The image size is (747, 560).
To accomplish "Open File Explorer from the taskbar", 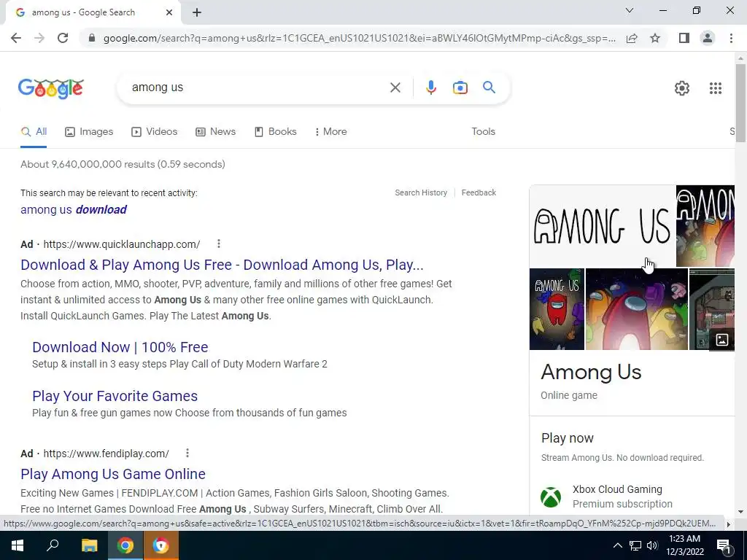I will tap(89, 545).
